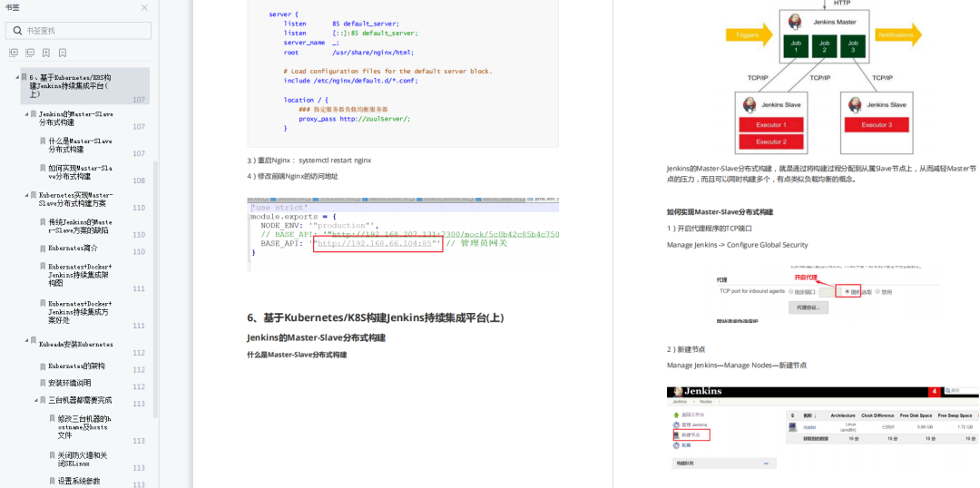Screen dimensions: 980x488
Task: Click the bookmark panel vertical scrollbar
Action: tap(156, 288)
